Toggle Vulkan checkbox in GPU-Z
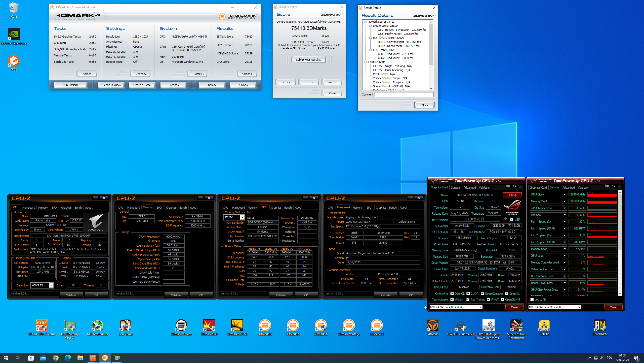Image resolution: width=644 pixels, height=363 pixels. [x=452, y=300]
